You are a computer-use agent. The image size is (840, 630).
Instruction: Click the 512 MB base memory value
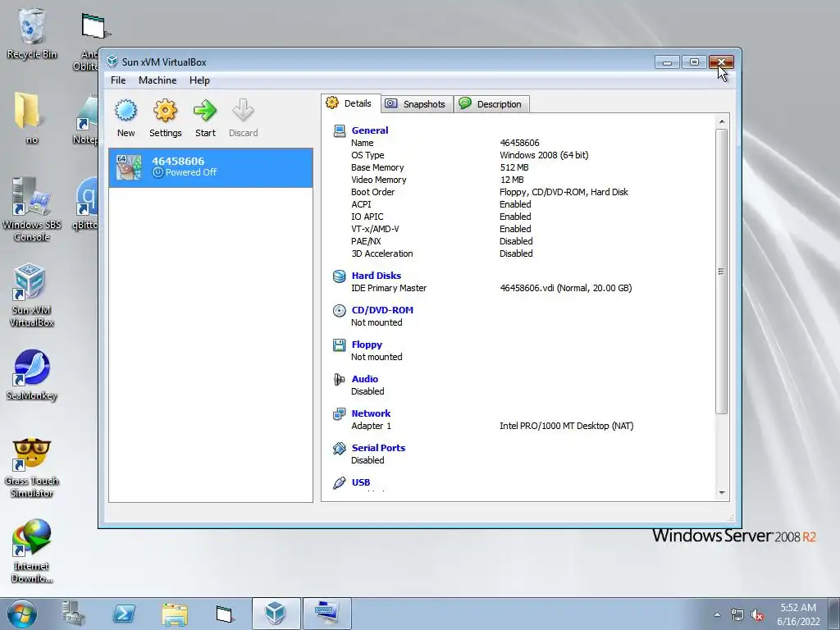(514, 167)
